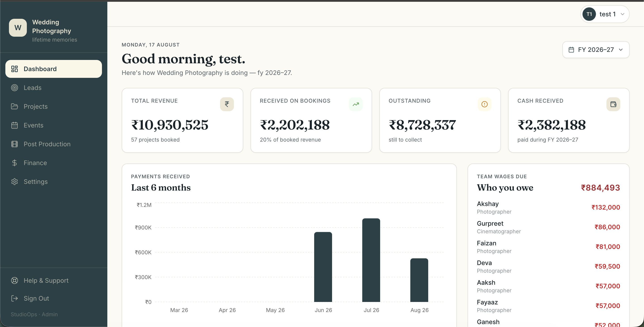Click "57 projects booked" text
644x327 pixels.
pos(155,140)
